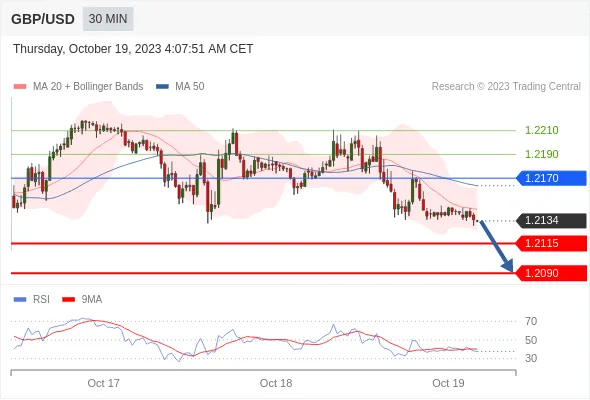Click the blue RSI legend swatch
The height and width of the screenshot is (400, 590).
coord(20,300)
